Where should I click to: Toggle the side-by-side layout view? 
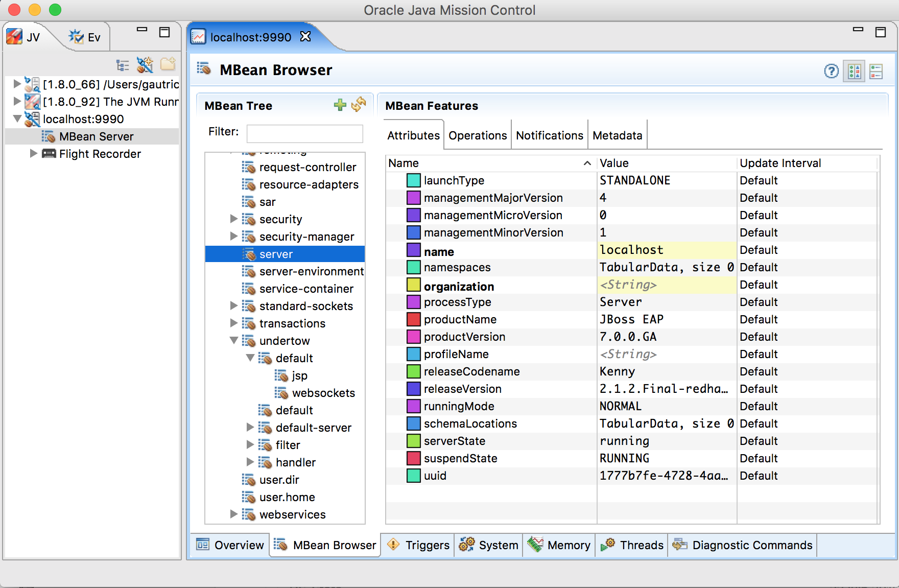pos(854,72)
